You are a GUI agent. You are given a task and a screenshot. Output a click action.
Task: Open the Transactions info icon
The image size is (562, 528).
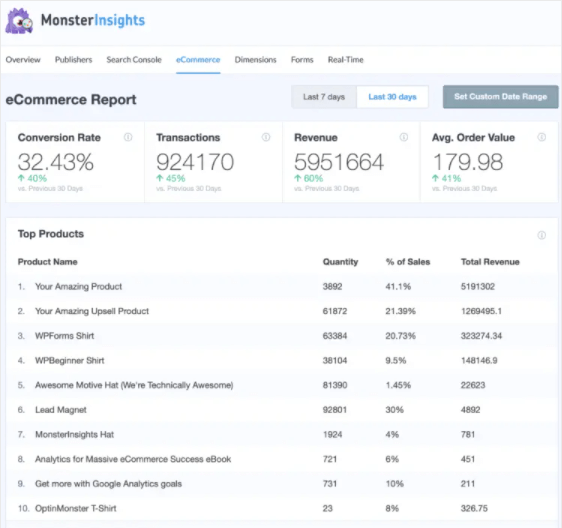266,137
